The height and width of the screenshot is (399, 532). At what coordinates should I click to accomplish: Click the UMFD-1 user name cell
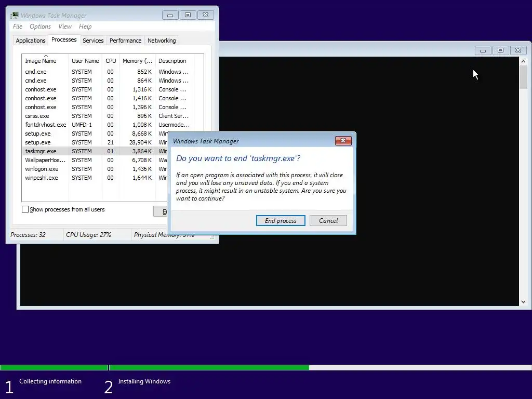[x=82, y=125]
